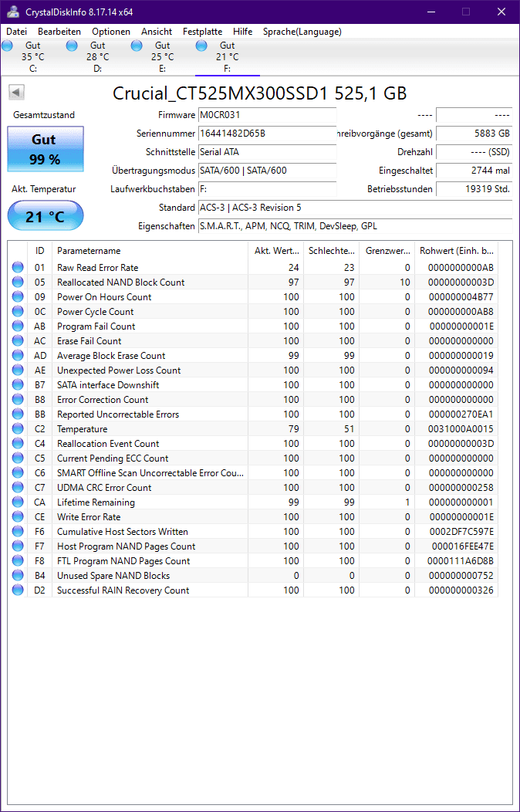Image resolution: width=520 pixels, height=812 pixels.
Task: Click the CrystalDiskInfo app icon in title bar
Action: (12, 12)
